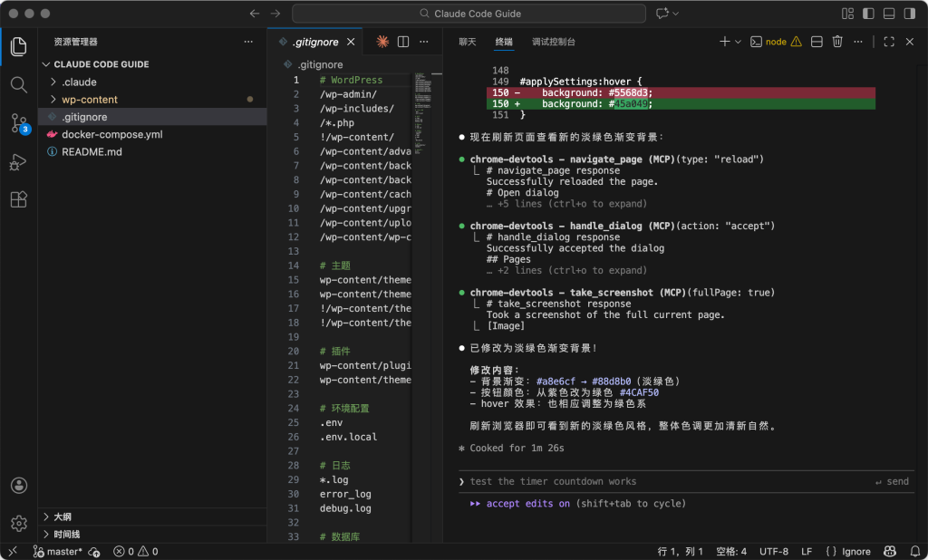928x560 pixels.
Task: Toggle the bottom panel visibility
Action: (888, 14)
